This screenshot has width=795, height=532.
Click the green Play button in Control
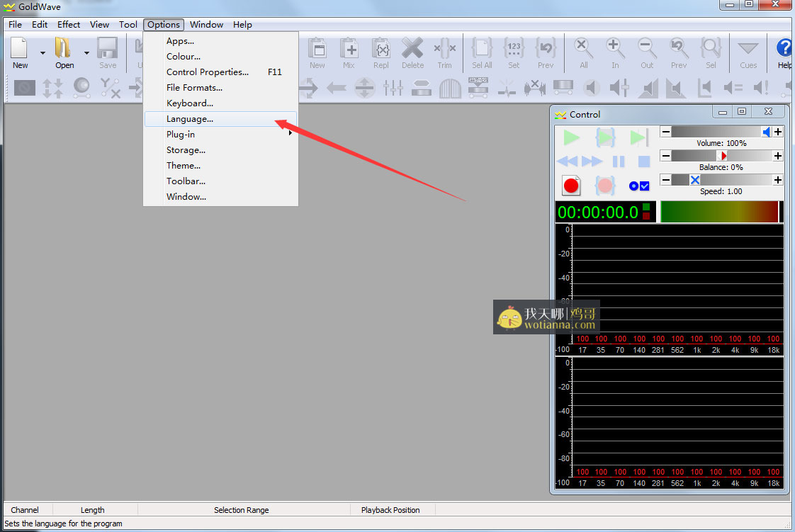(571, 137)
